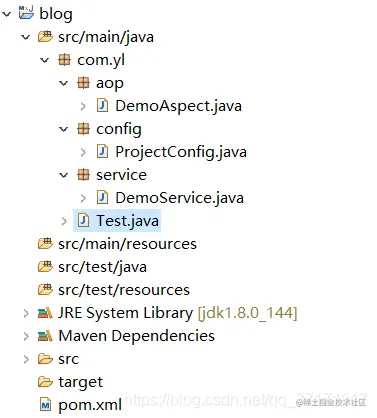
Task: Select the src/test/resources folder
Action: [114, 290]
